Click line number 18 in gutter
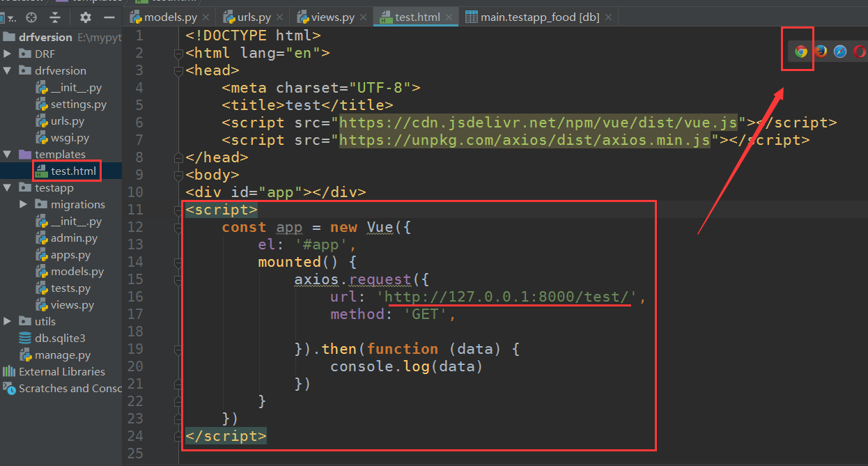 click(x=135, y=332)
